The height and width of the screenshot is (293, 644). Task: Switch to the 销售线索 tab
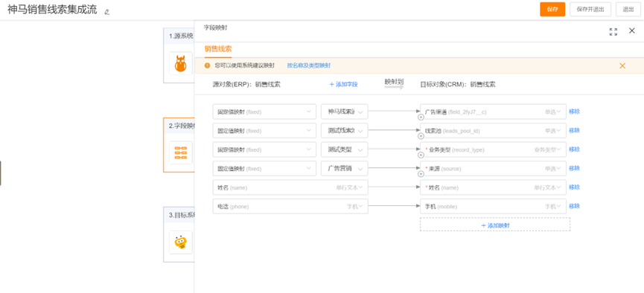point(218,49)
